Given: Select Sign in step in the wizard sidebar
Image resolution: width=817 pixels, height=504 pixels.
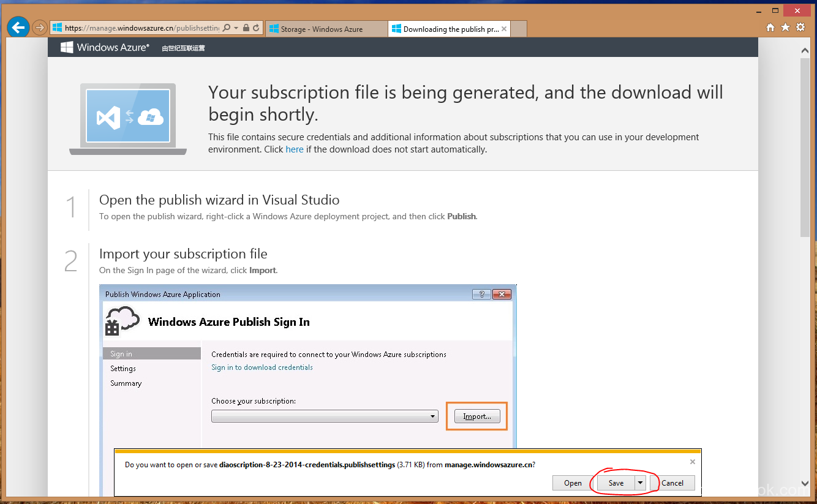Looking at the screenshot, I should pyautogui.click(x=152, y=354).
